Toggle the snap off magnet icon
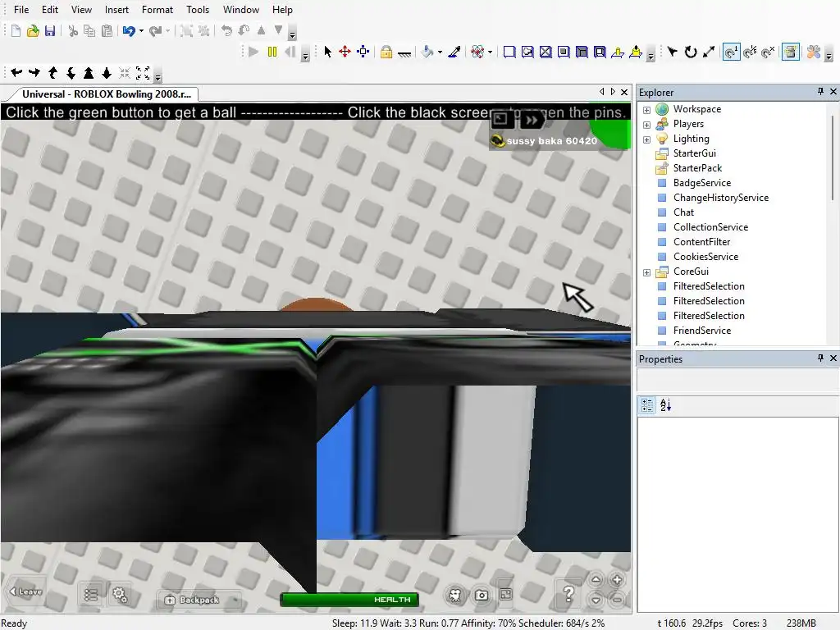The height and width of the screenshot is (630, 840). pyautogui.click(x=768, y=52)
